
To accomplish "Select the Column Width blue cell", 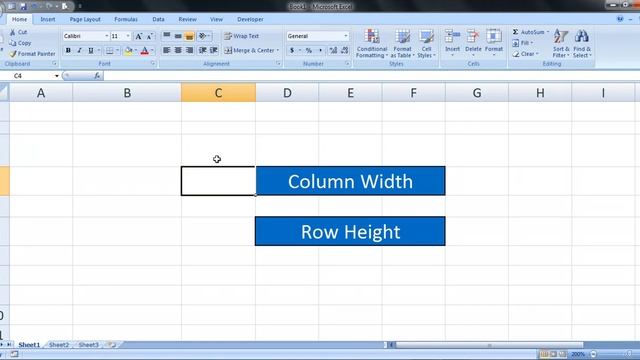I will click(350, 181).
